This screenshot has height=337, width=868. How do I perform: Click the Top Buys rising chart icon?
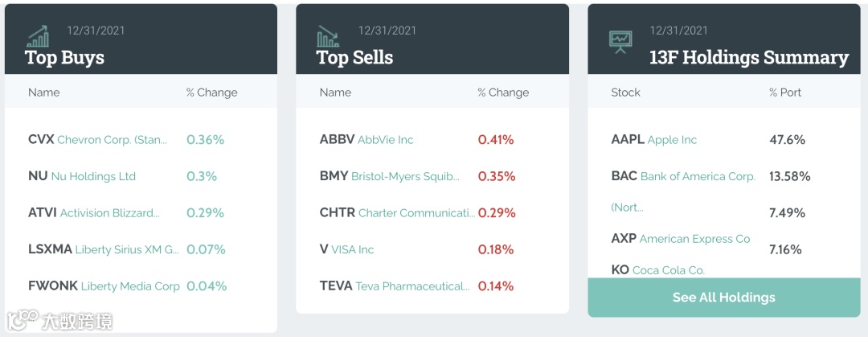click(38, 36)
